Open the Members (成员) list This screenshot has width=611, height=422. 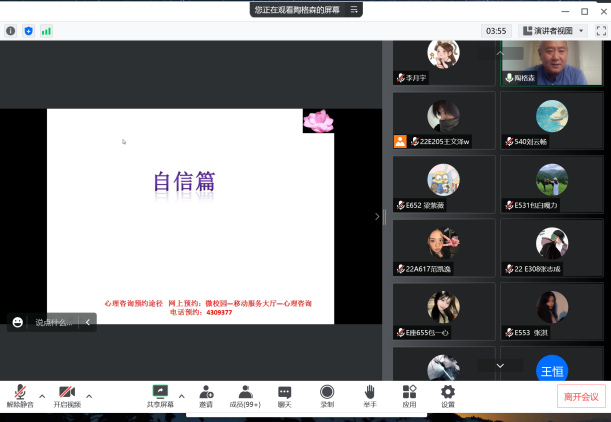(245, 394)
